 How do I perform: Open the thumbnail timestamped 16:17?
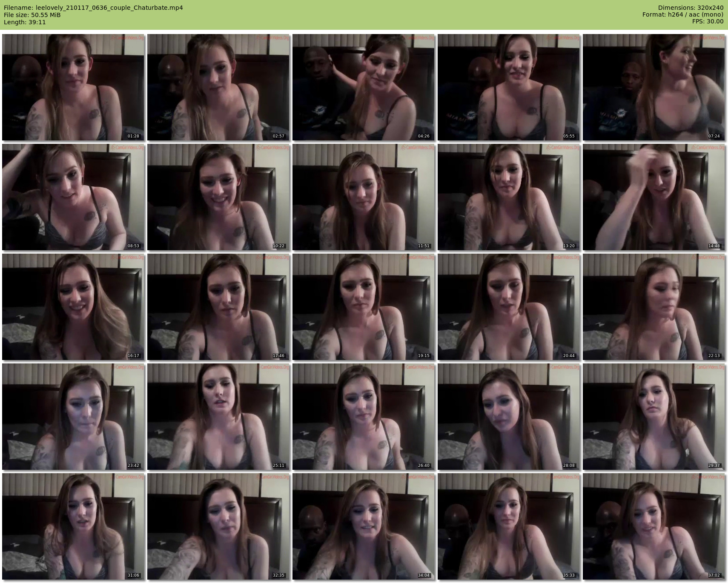coord(73,307)
